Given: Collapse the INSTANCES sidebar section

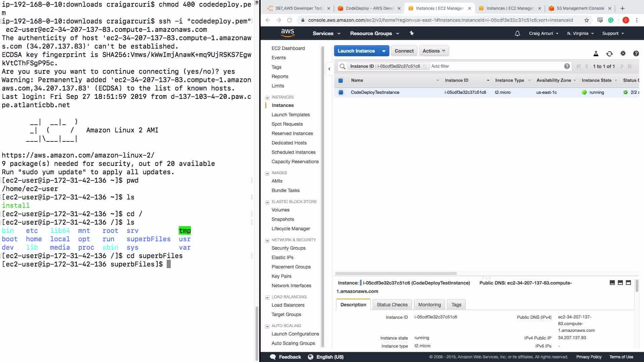Looking at the screenshot, I should tap(267, 98).
